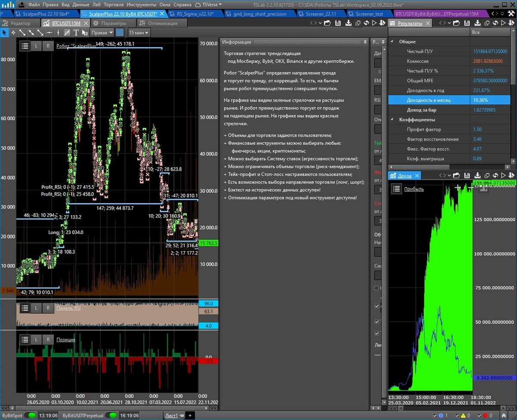Open the Прибыль chart list icon
The width and height of the screenshot is (517, 420).
point(397,189)
